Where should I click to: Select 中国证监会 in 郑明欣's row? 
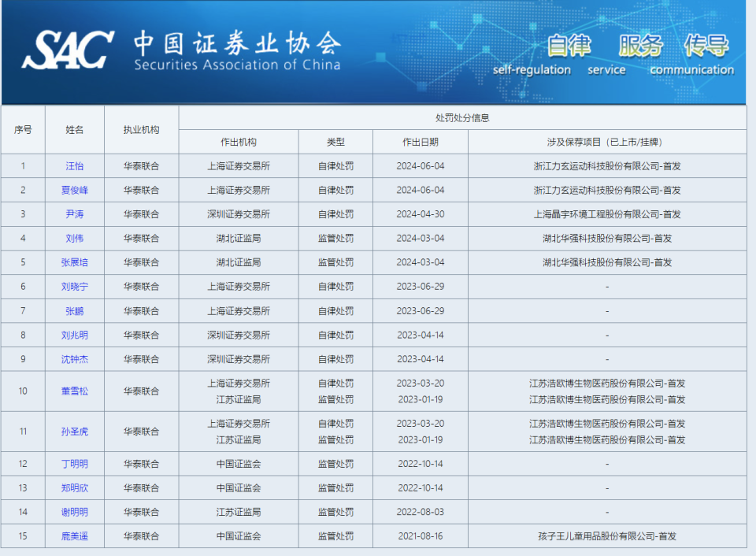pos(239,488)
